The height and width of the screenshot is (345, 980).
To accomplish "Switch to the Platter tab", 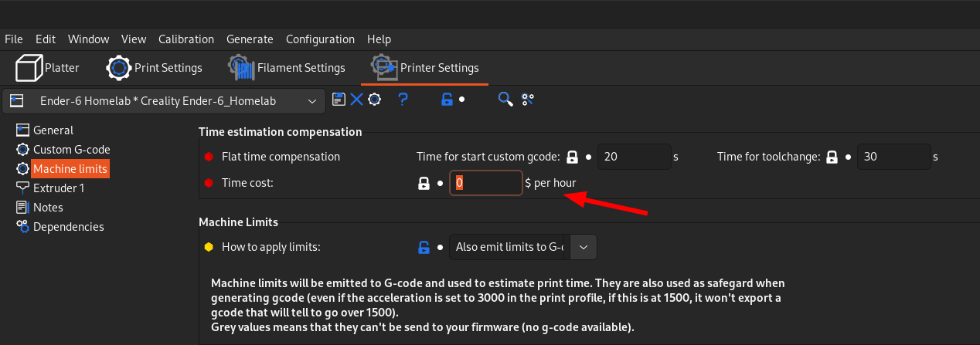I will [48, 68].
